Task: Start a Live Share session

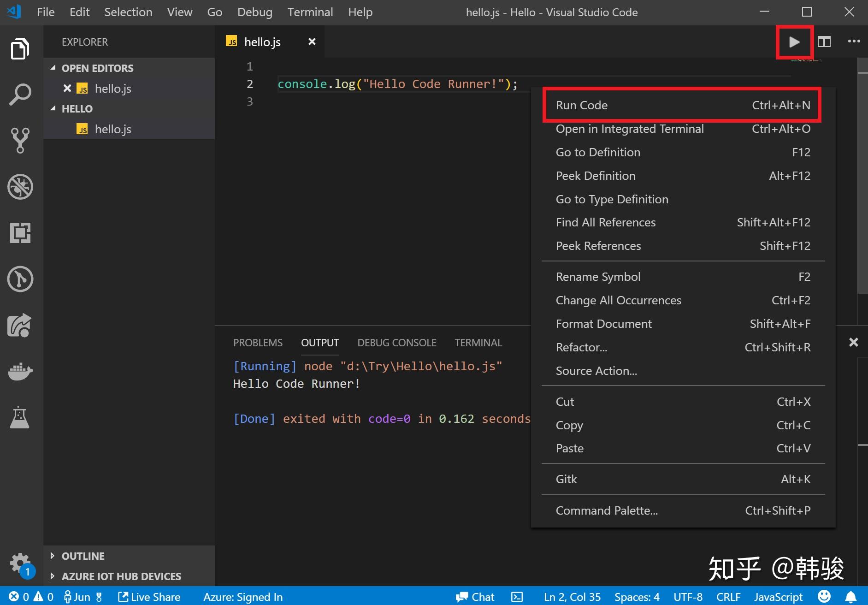Action: coord(149,597)
